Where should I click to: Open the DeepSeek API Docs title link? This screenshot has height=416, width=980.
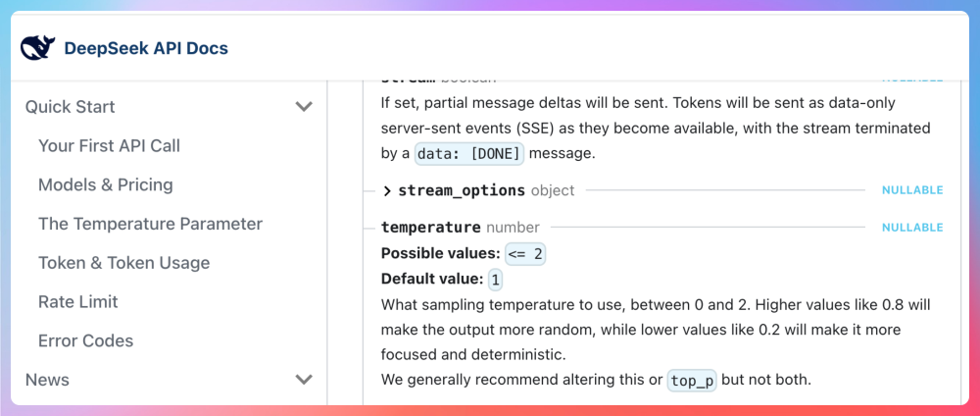(146, 47)
